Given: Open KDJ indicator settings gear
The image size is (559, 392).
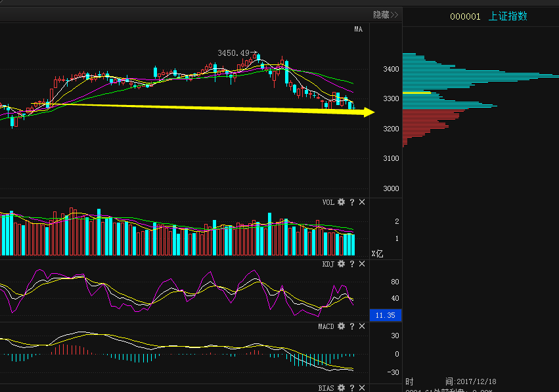Looking at the screenshot, I should (x=341, y=264).
